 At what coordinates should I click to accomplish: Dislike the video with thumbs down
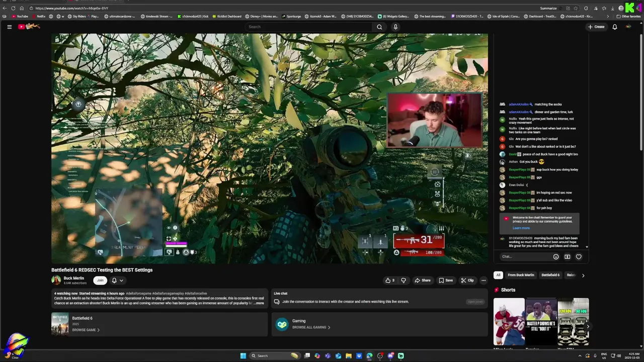[x=403, y=280]
